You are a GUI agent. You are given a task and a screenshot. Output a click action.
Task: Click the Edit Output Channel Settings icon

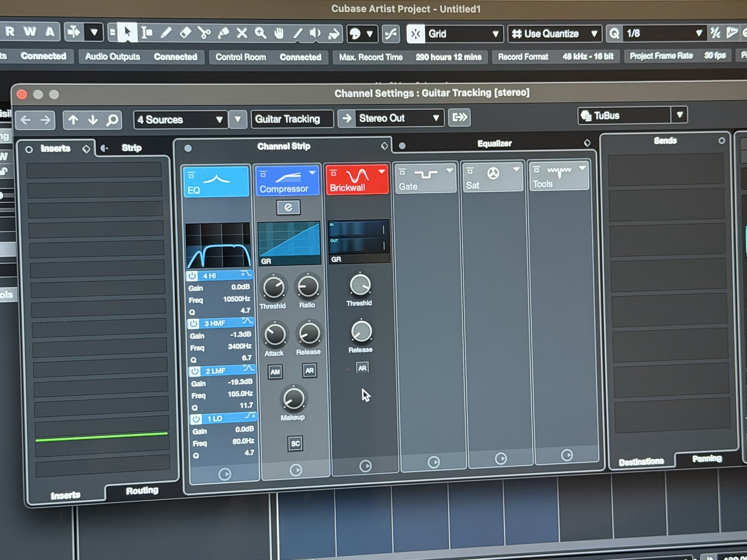coord(459,117)
